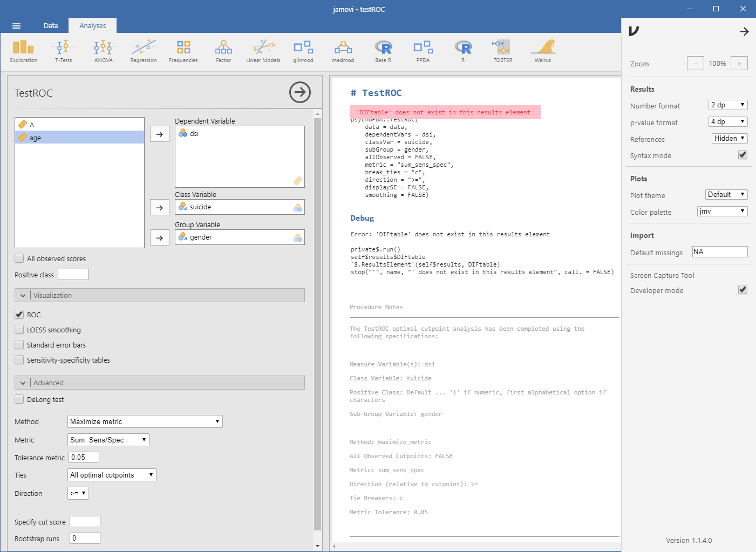Move variable into Class Variable box
The image size is (756, 552).
(159, 208)
